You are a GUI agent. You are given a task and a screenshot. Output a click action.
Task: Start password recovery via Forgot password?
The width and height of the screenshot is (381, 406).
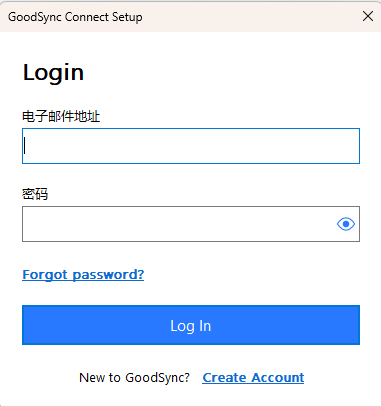click(83, 275)
